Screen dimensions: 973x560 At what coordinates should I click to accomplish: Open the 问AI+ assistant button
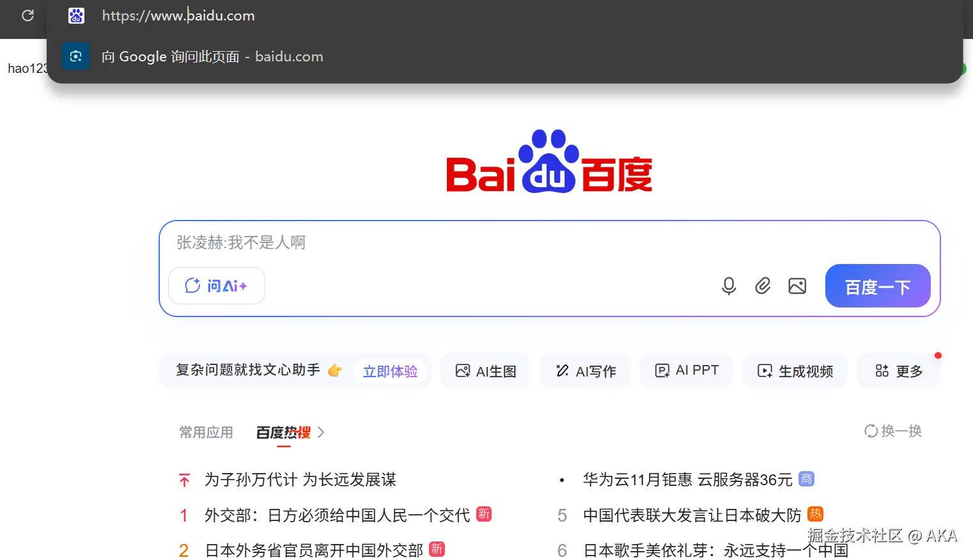[x=217, y=286]
